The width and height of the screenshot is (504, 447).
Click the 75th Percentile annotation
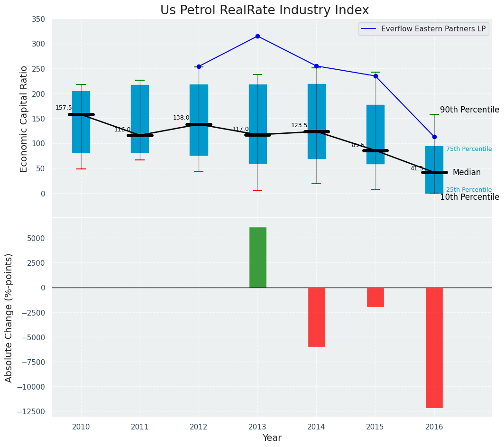[x=468, y=149]
